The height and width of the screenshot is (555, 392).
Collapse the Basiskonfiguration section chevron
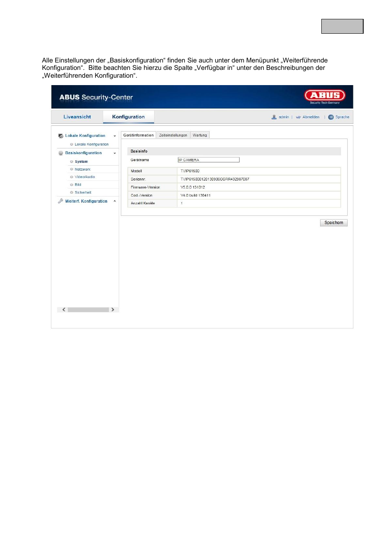coord(115,153)
